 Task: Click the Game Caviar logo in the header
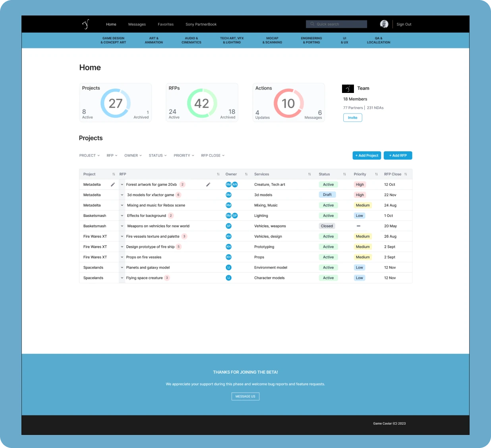point(85,24)
